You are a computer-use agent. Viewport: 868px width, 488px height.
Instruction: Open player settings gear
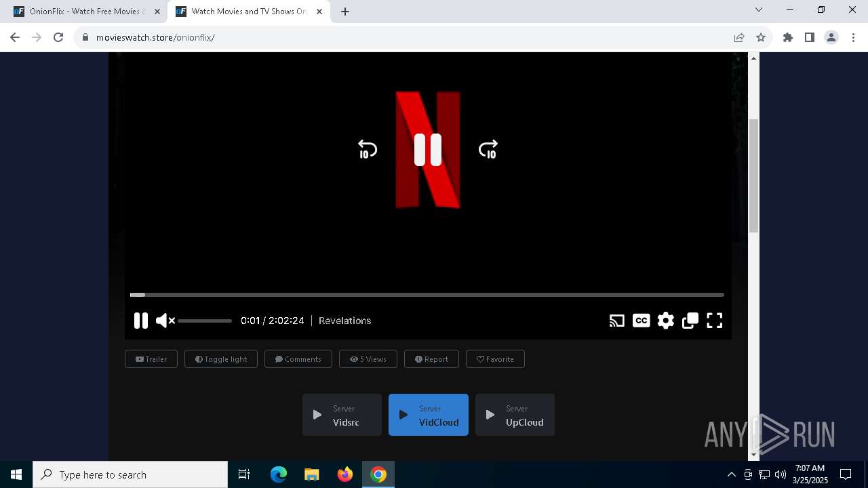[x=666, y=321]
